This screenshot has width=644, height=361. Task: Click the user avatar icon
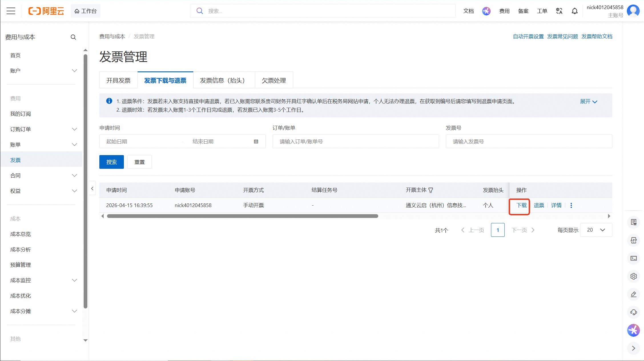tap(633, 11)
